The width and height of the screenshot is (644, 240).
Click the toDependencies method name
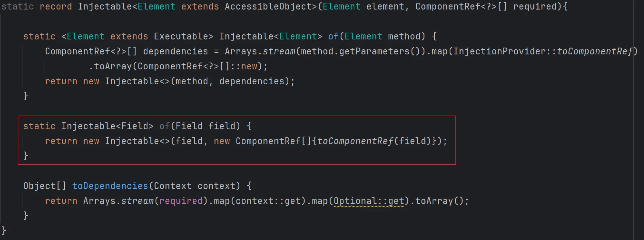(x=110, y=186)
